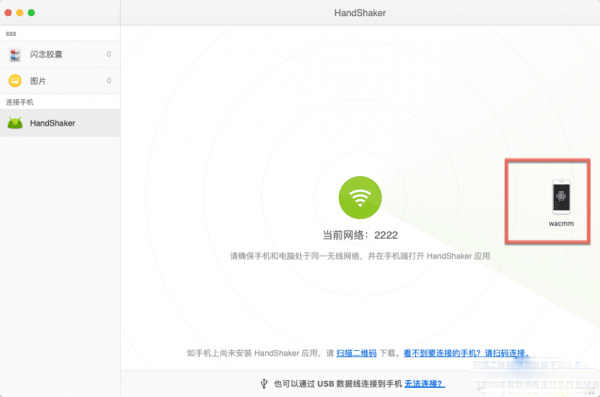Open the 扫描二维码 download link
600x397 pixels.
(x=356, y=353)
